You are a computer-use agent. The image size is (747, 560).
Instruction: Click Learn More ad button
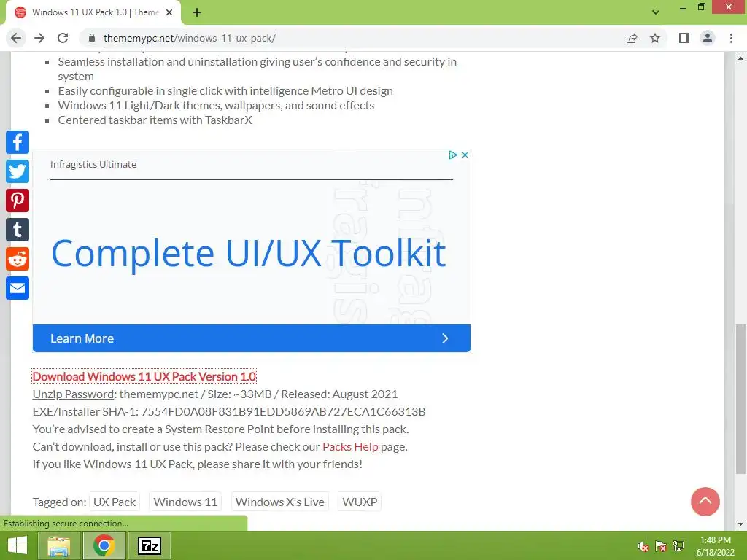(x=252, y=338)
